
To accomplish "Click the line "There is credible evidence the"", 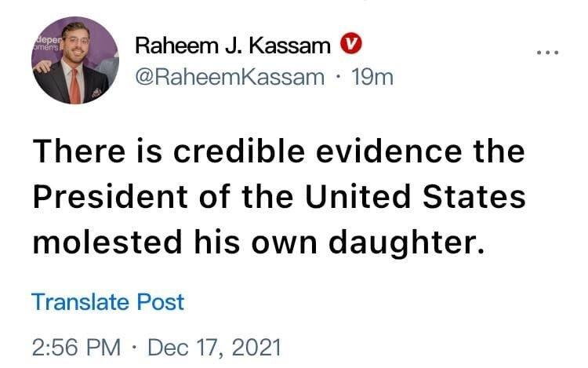I will pos(279,151).
